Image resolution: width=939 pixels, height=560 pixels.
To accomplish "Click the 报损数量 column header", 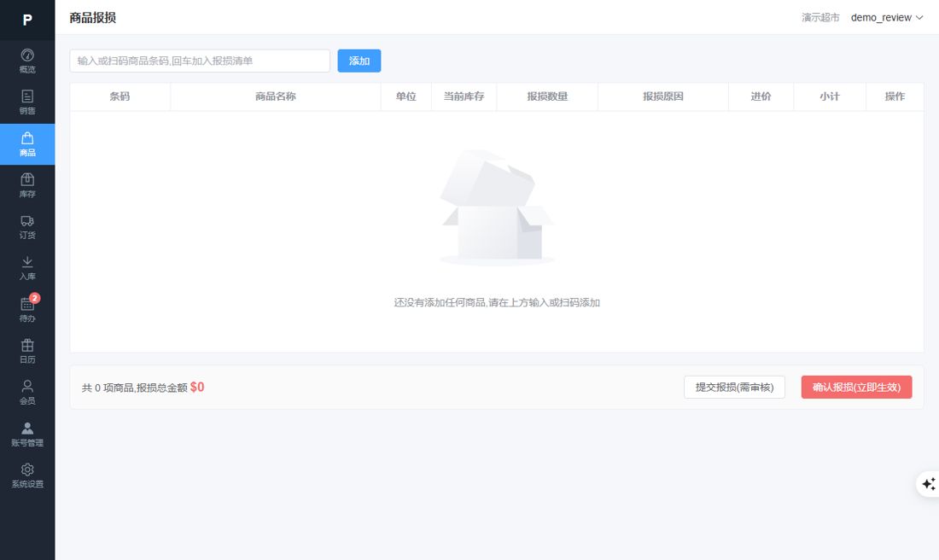I will coord(547,96).
